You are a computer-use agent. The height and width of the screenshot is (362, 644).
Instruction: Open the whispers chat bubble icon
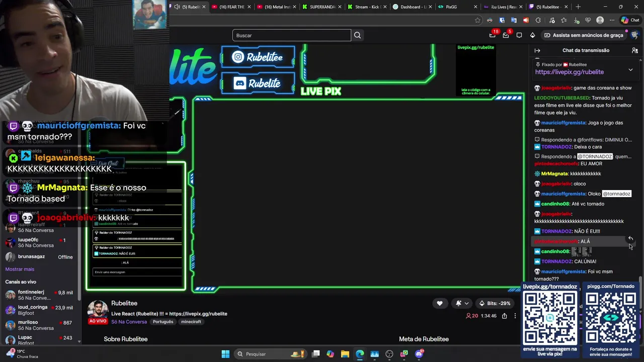pyautogui.click(x=519, y=35)
